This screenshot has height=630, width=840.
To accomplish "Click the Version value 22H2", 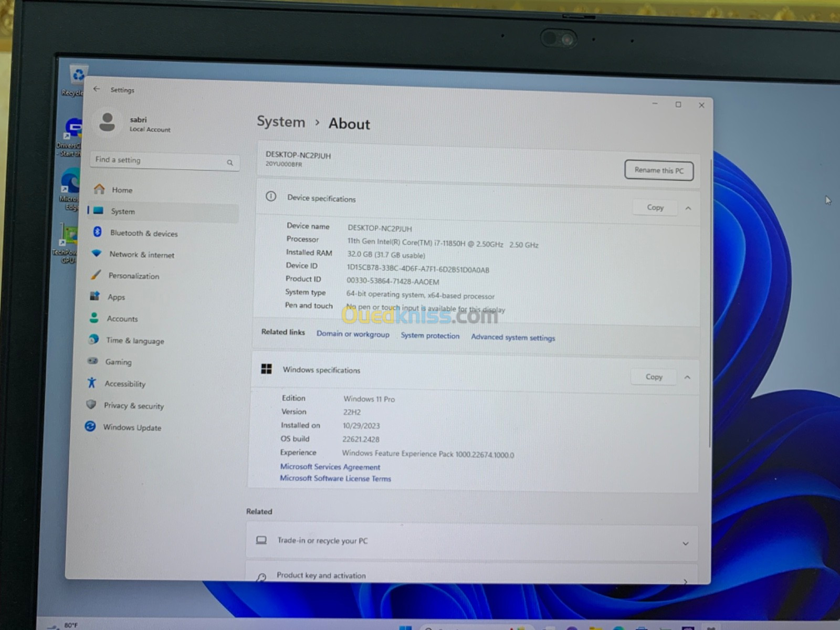I will tap(352, 412).
